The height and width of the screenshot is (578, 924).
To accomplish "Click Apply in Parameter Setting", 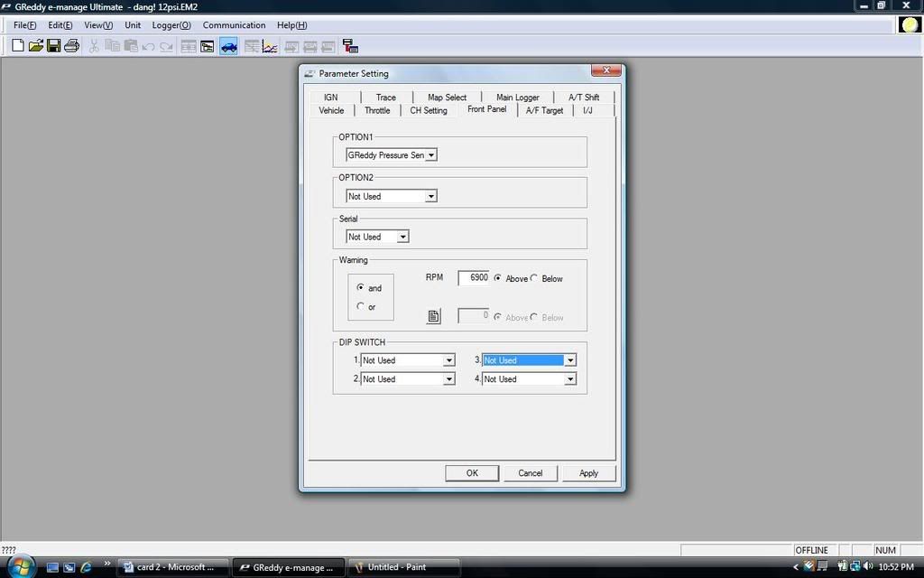I will click(x=588, y=473).
